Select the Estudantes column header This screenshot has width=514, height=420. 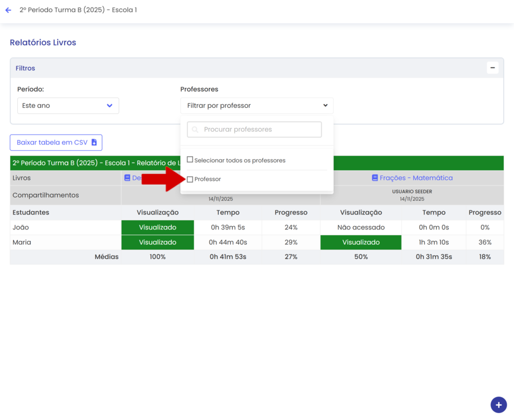tap(31, 212)
